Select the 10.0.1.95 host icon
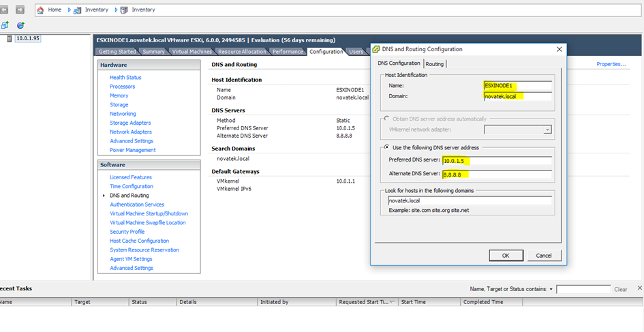The width and height of the screenshot is (644, 332). (9, 38)
